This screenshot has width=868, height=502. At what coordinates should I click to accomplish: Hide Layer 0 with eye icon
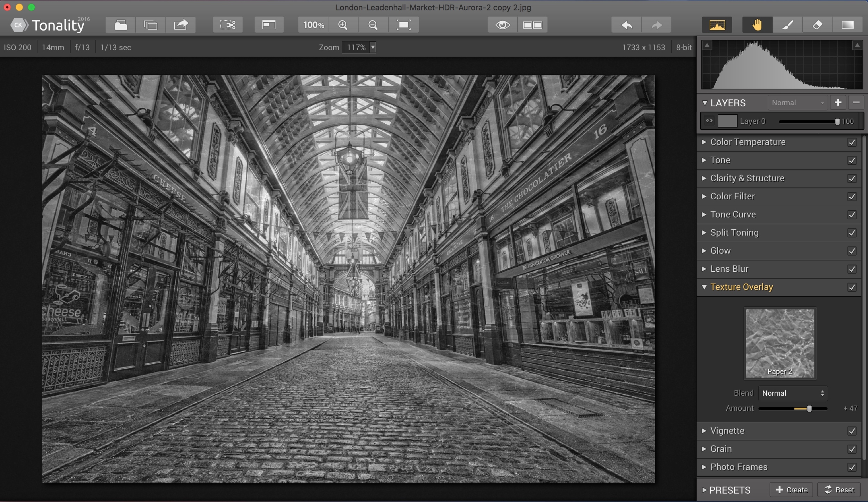click(x=709, y=121)
